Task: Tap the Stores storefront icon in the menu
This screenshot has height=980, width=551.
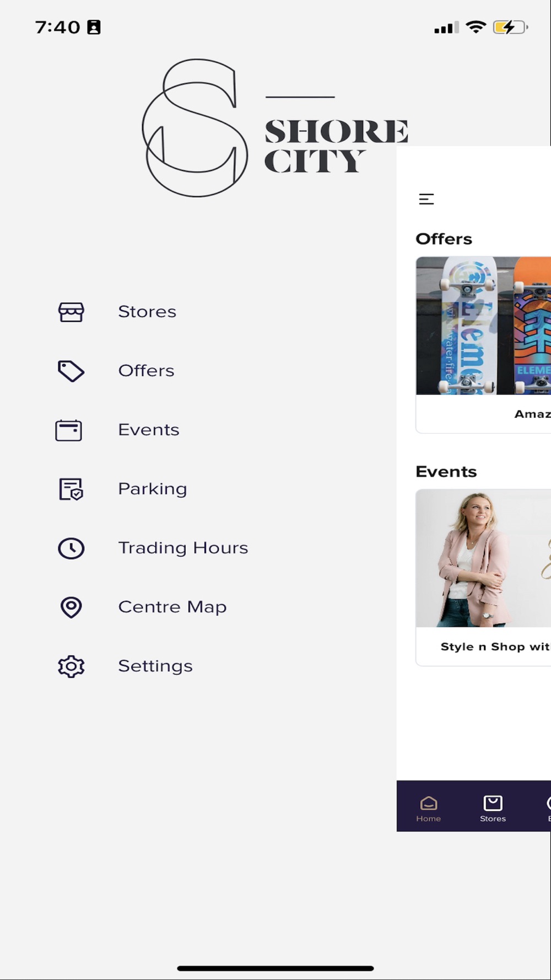Action: tap(71, 312)
